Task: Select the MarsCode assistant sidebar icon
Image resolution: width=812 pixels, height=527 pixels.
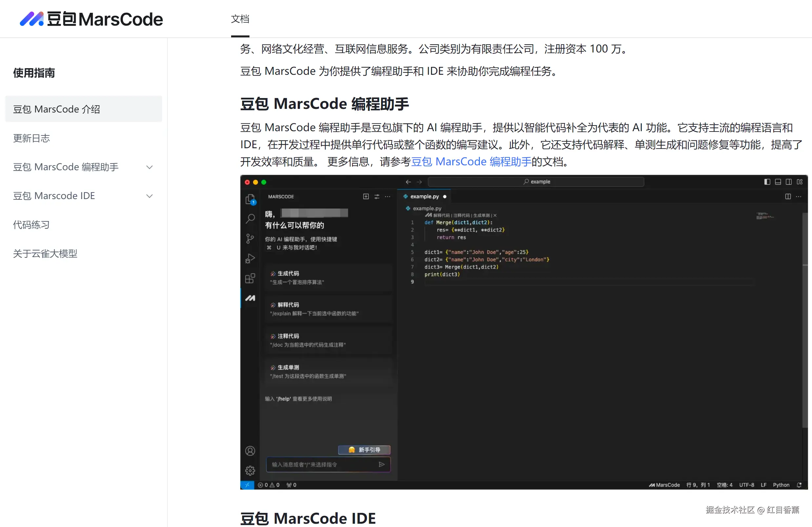Action: pos(250,298)
